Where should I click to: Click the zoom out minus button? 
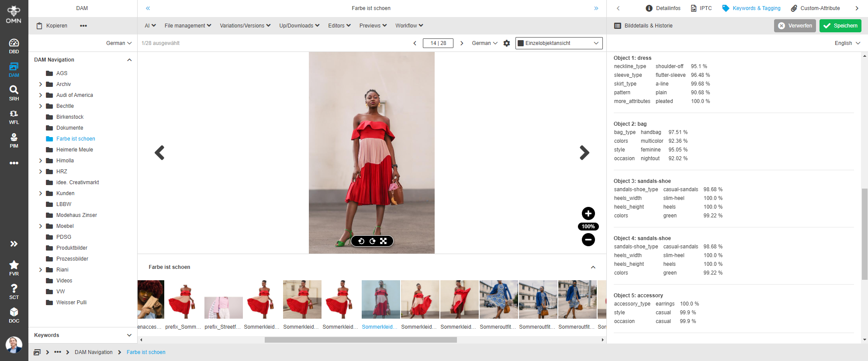tap(588, 240)
